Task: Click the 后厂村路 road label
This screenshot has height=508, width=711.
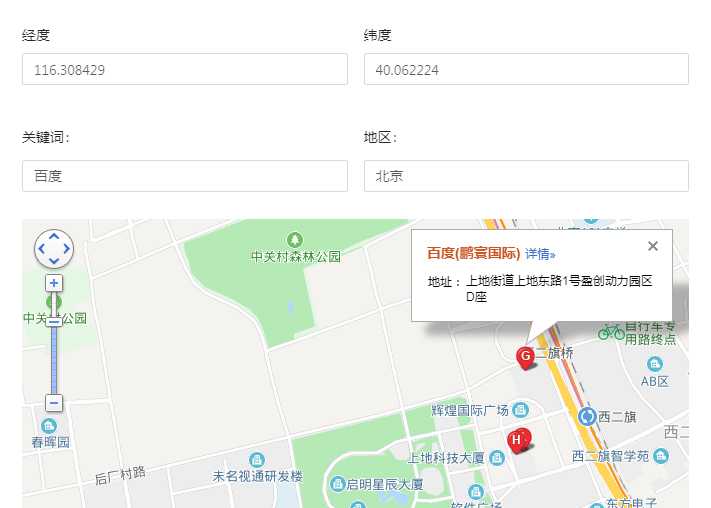Action: pos(120,476)
